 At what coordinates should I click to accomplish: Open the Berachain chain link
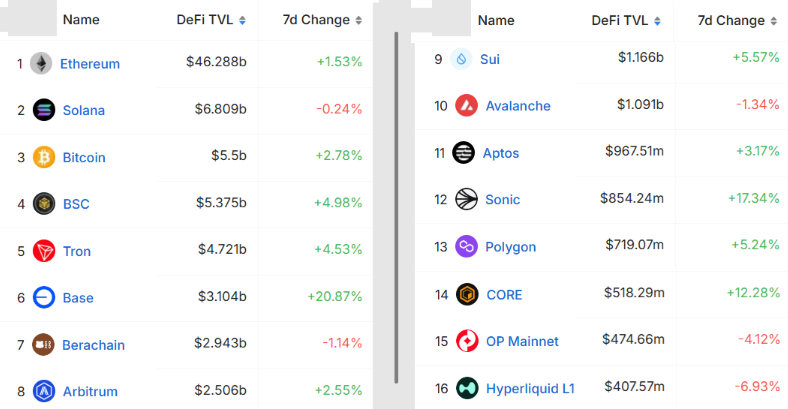(x=93, y=345)
